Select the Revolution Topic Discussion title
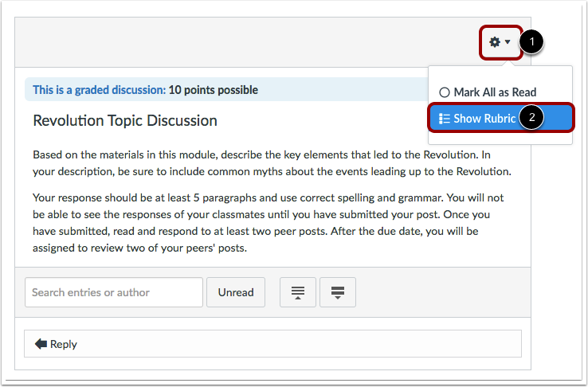 pyautogui.click(x=125, y=120)
